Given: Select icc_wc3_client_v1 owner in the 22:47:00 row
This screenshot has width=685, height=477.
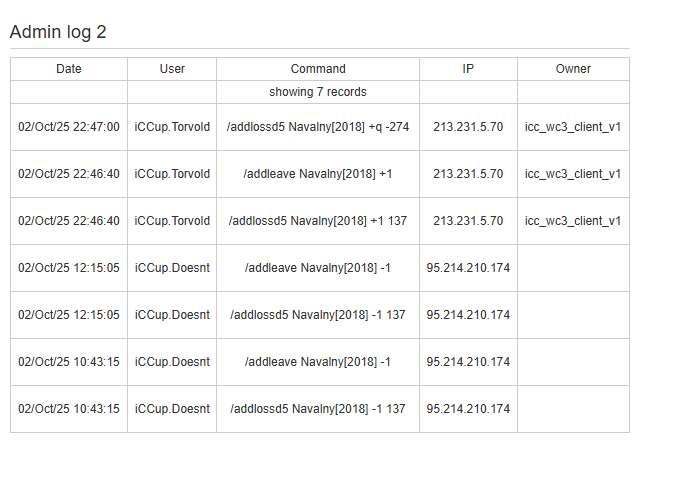Looking at the screenshot, I should [573, 127].
